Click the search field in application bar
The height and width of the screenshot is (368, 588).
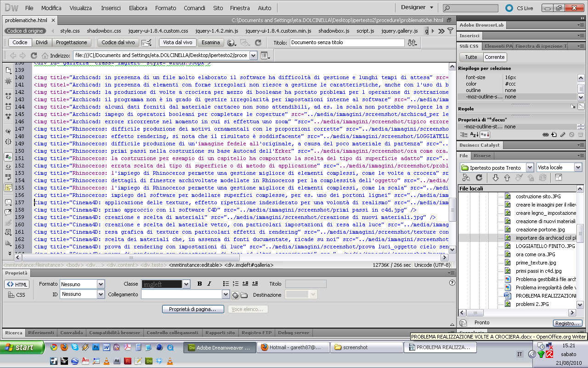pos(470,8)
